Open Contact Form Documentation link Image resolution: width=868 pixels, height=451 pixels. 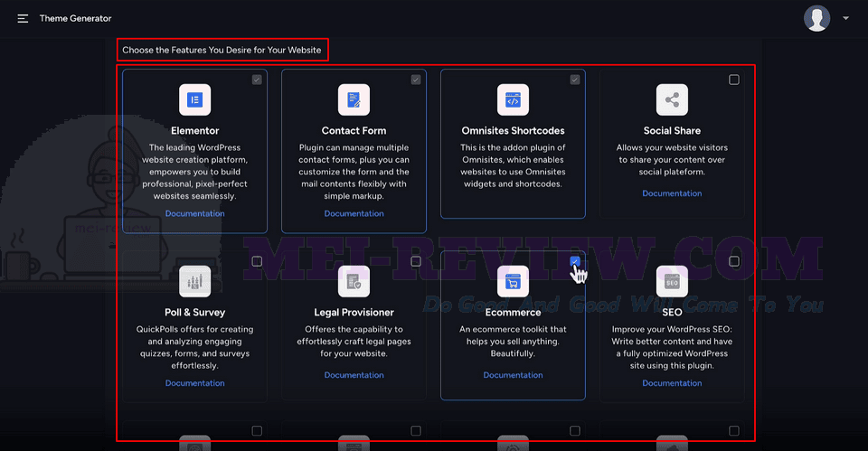click(x=354, y=213)
